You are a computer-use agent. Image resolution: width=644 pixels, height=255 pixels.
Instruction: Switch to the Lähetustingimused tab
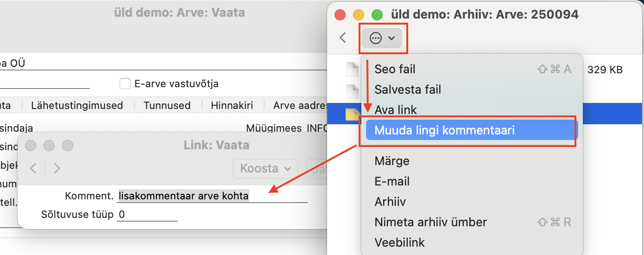click(77, 105)
